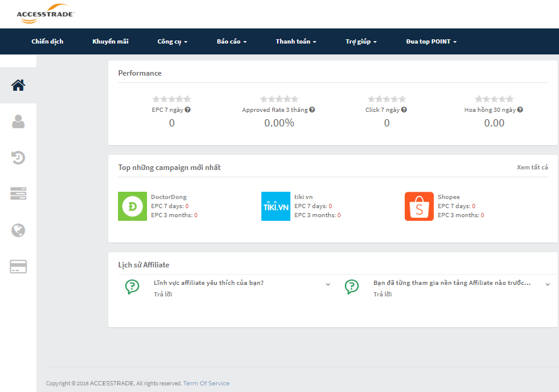Viewport: 559px width, 392px height.
Task: Click the history clock sidebar icon
Action: coord(18,158)
